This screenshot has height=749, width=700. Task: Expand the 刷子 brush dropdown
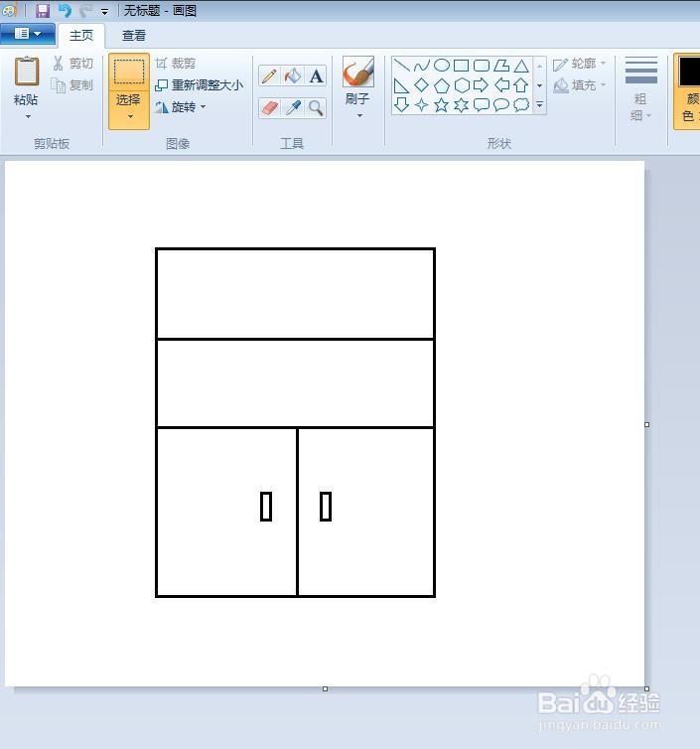tap(359, 115)
